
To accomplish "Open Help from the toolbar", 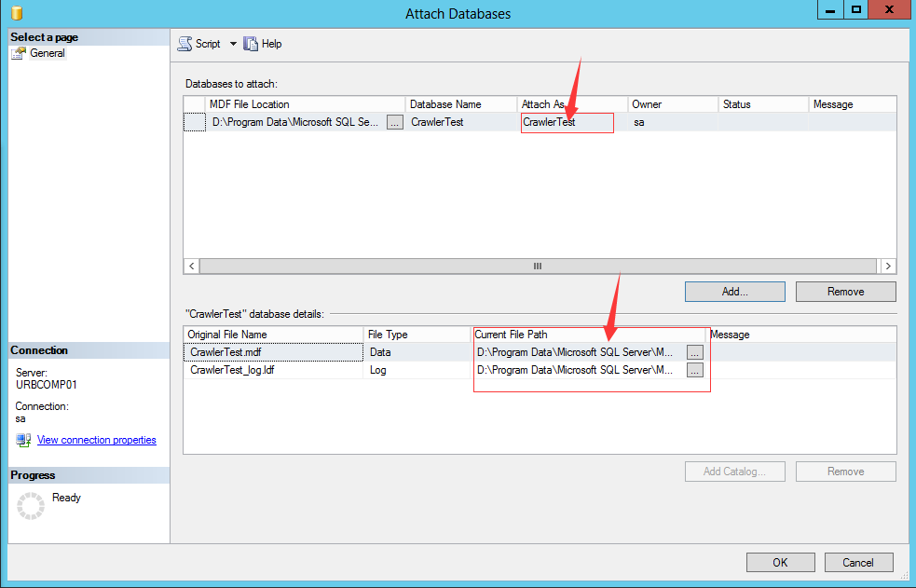I will coord(263,44).
